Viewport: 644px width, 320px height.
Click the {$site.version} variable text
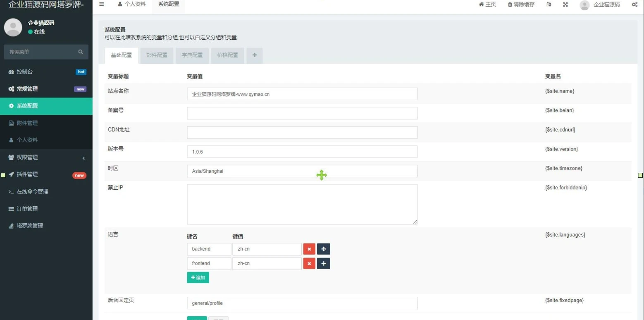click(562, 149)
